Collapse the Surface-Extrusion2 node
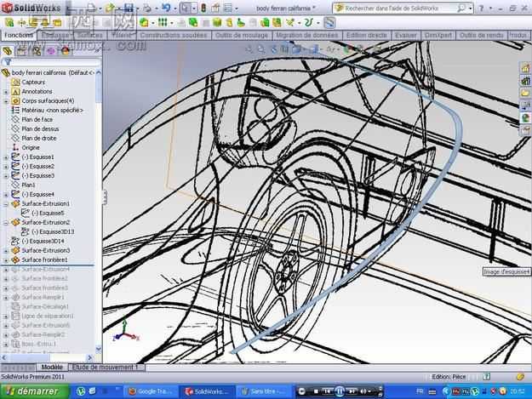532x399 pixels. click(6, 223)
